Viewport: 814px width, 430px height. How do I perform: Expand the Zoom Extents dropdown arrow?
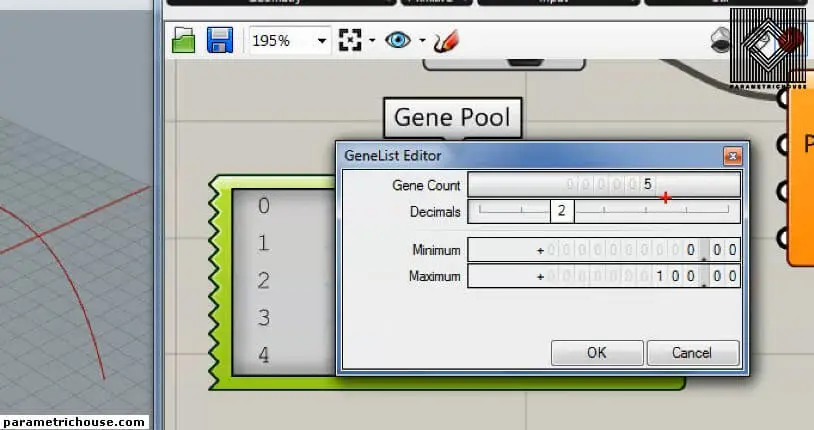pos(372,41)
